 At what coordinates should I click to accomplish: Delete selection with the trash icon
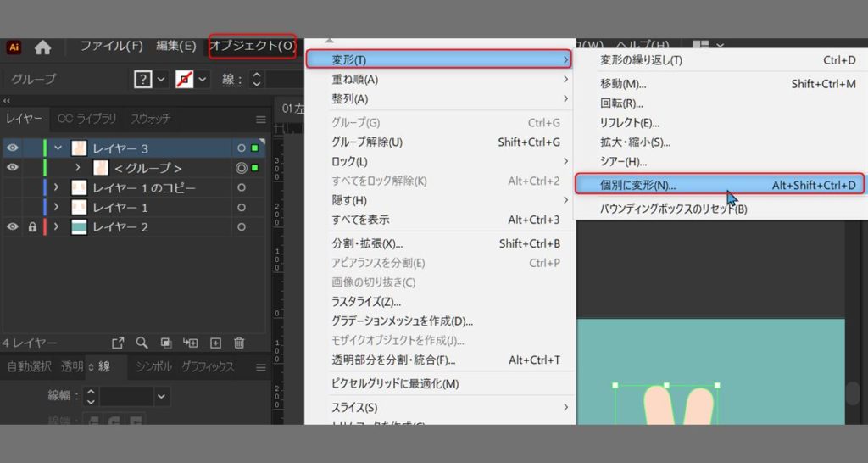(239, 343)
